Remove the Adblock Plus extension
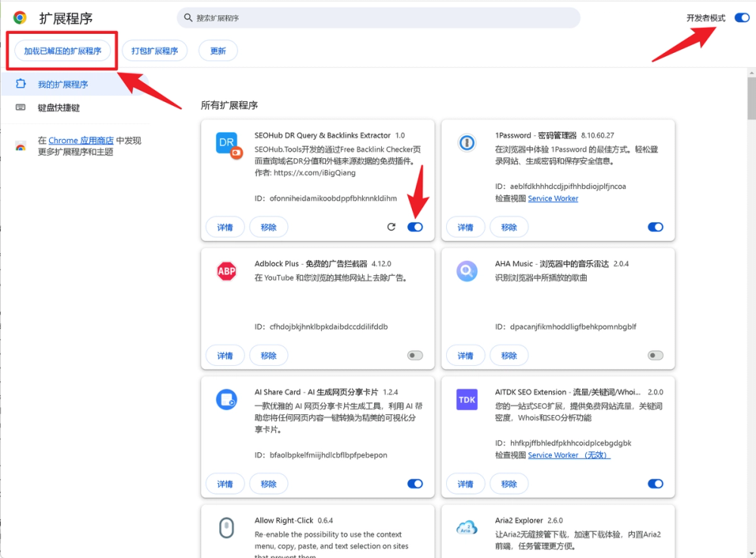756x558 pixels. (x=268, y=355)
